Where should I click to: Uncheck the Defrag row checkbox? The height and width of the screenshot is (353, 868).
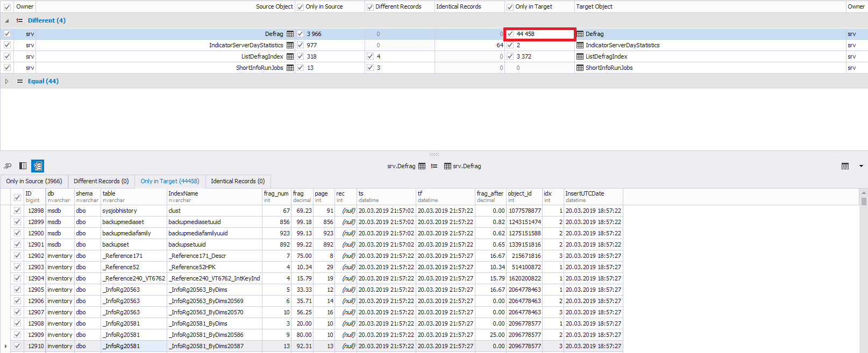click(7, 33)
